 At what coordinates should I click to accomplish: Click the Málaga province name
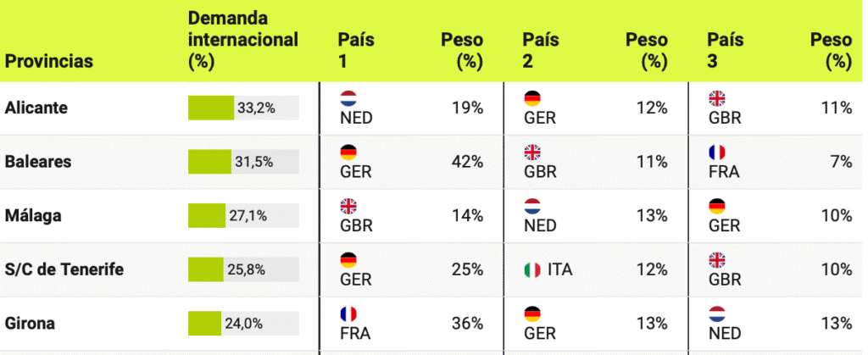(33, 215)
